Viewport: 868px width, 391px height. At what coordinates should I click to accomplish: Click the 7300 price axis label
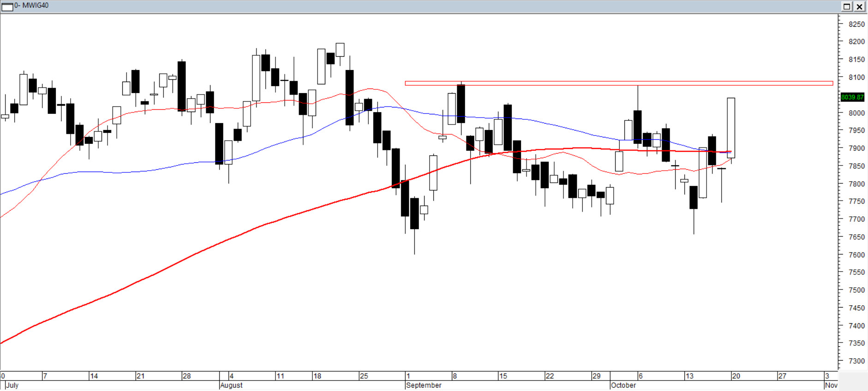[x=856, y=361]
